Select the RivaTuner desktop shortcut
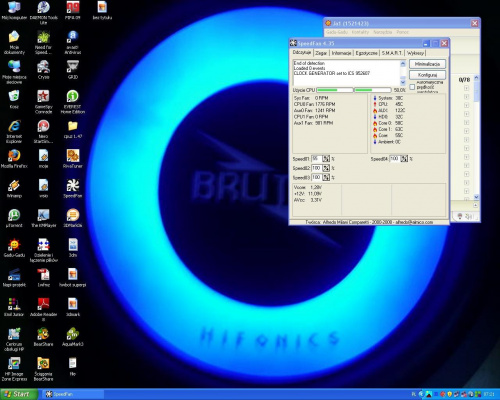This screenshot has width=500, height=400. [73, 159]
